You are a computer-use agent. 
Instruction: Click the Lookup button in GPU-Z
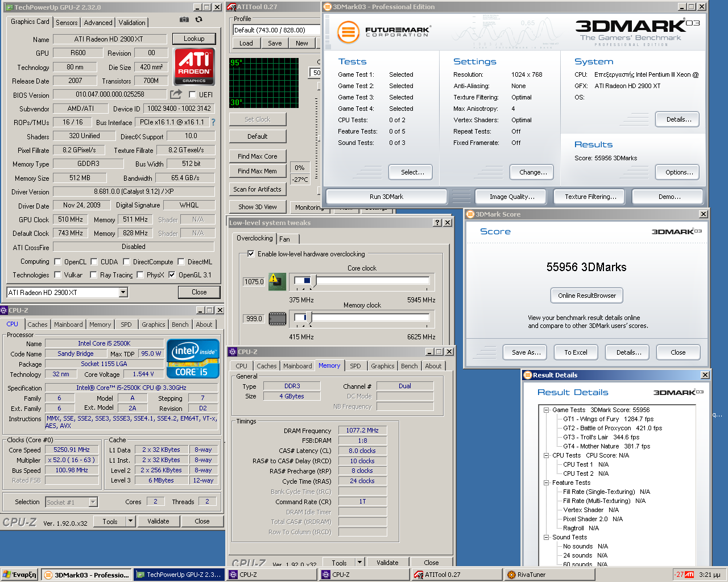(x=194, y=39)
